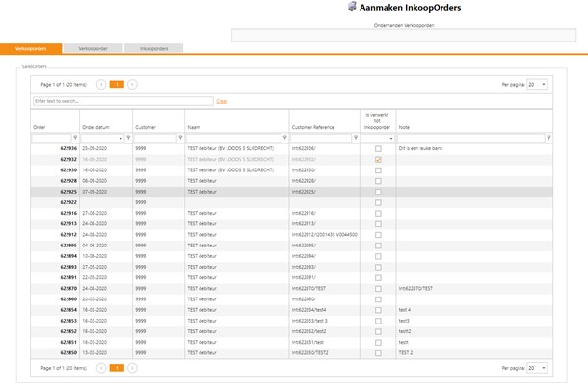Select order number 622925
The width and height of the screenshot is (588, 389).
pyautogui.click(x=68, y=192)
